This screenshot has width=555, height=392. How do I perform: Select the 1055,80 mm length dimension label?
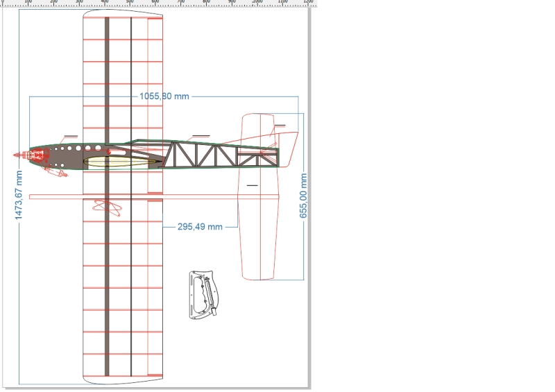click(x=164, y=96)
